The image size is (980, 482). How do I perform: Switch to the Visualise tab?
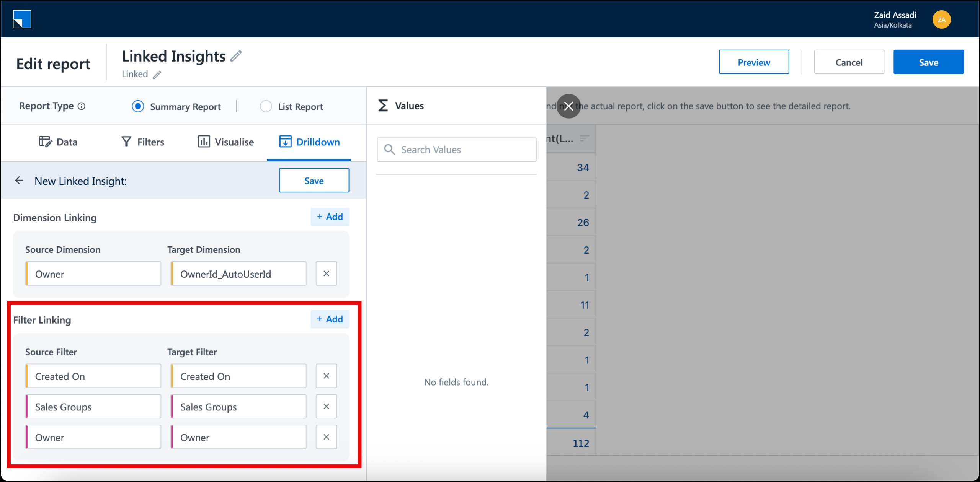point(225,142)
